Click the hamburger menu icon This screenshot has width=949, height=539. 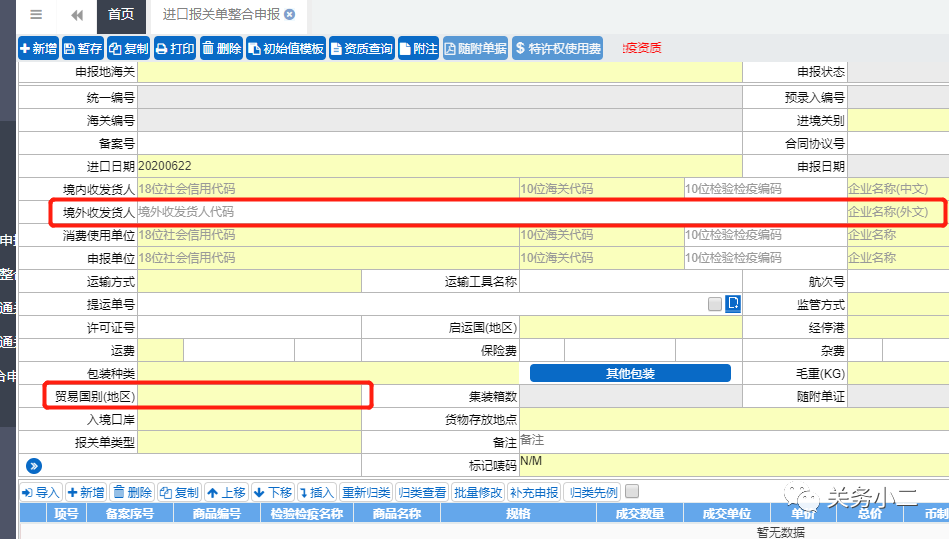[36, 15]
